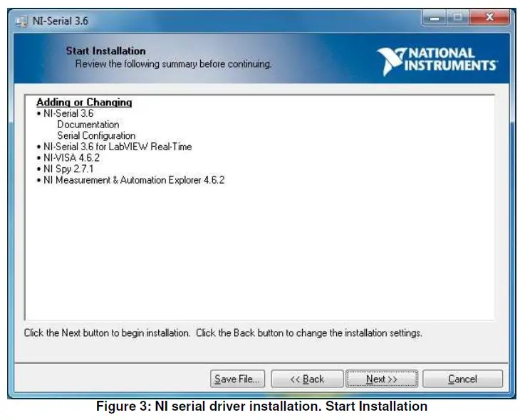This screenshot has width=520, height=420.
Task: Click the 'Adding or Changing' heading
Action: click(x=84, y=103)
